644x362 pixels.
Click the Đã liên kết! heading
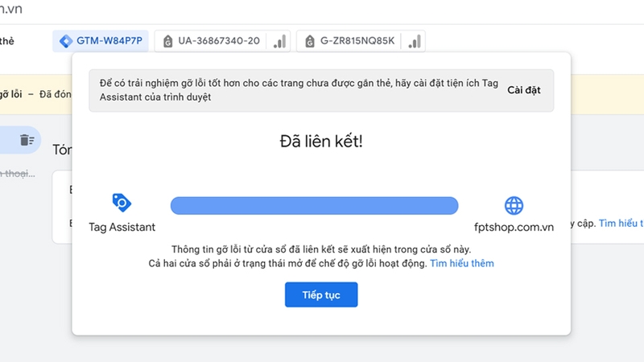point(321,142)
